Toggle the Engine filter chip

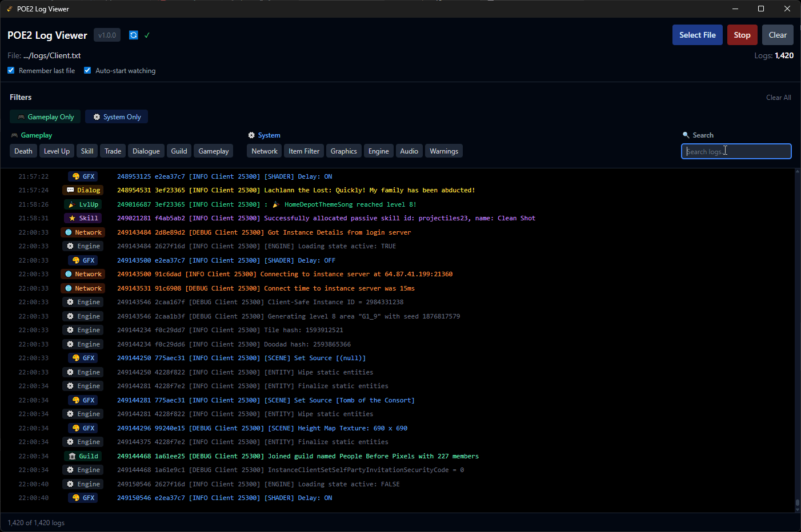[378, 151]
